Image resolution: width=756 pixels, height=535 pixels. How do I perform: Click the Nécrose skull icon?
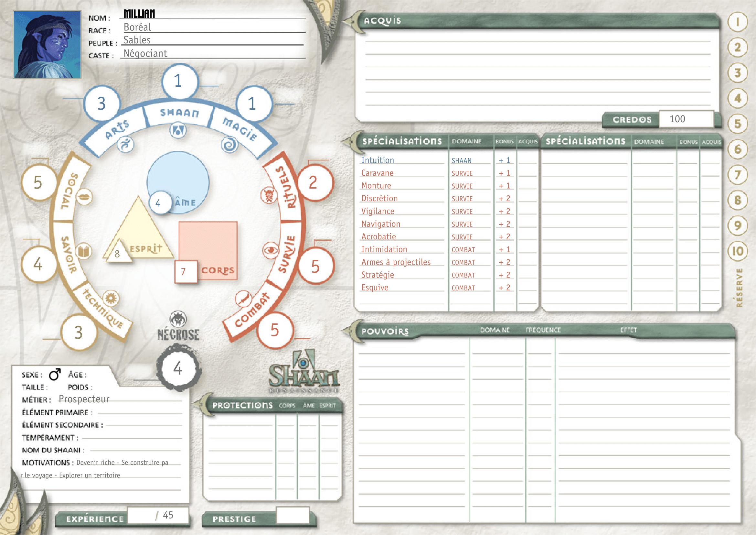click(x=178, y=319)
